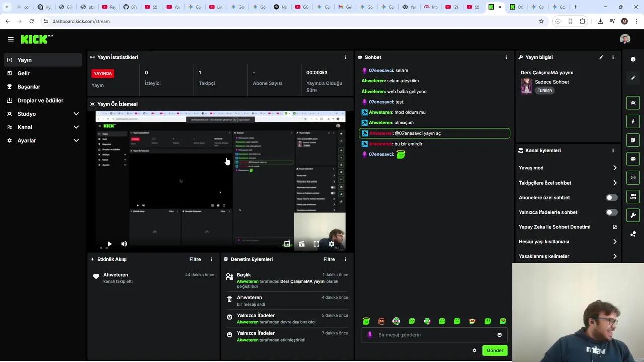Open Yayın bilgisi panel three-dot menu
644x362 pixels.
613,57
